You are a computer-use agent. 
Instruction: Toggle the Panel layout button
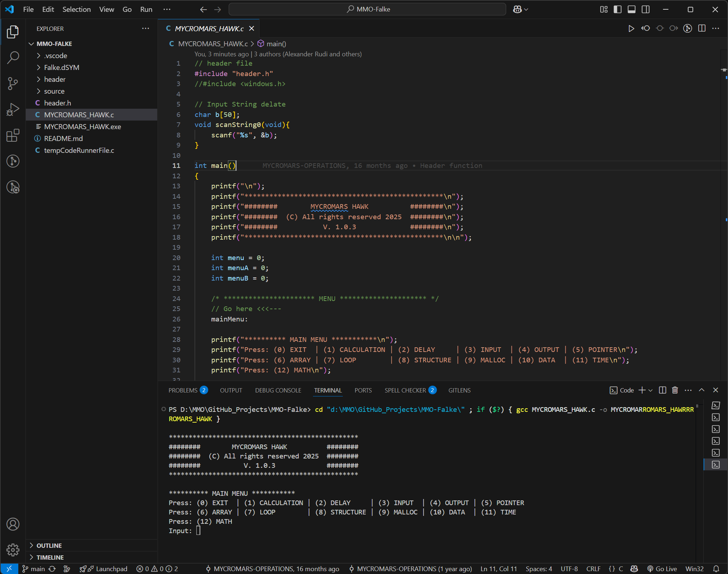tap(631, 9)
